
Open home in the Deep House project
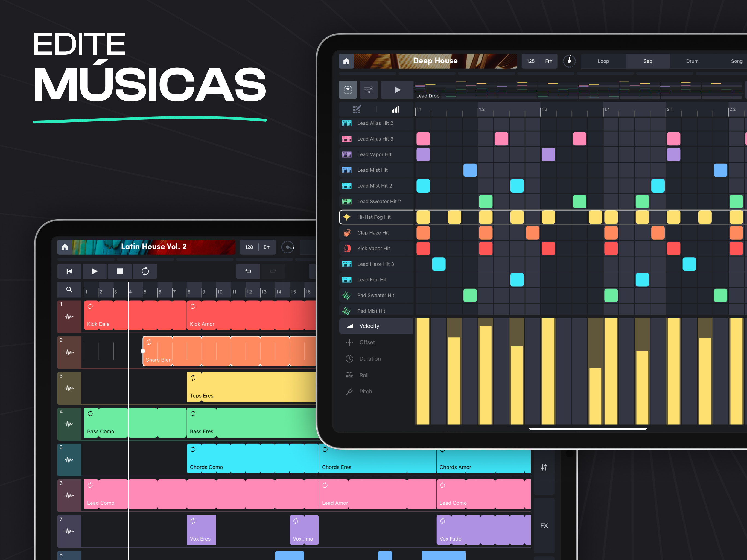click(346, 61)
